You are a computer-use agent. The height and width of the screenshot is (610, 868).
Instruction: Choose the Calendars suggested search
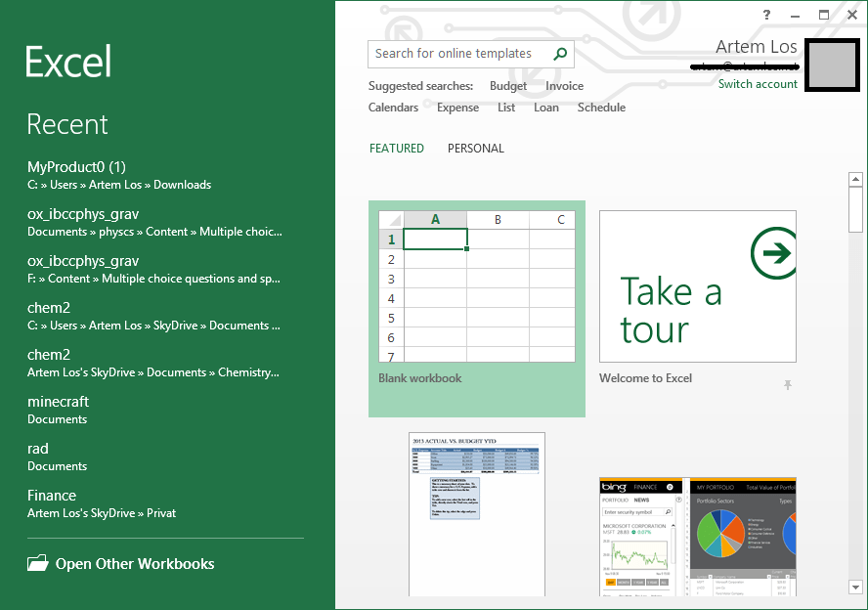click(x=393, y=108)
